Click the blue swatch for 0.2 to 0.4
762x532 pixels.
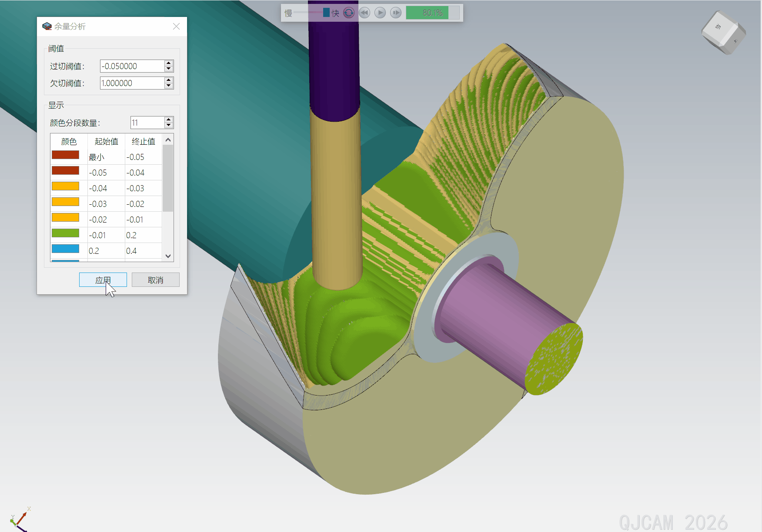click(65, 249)
